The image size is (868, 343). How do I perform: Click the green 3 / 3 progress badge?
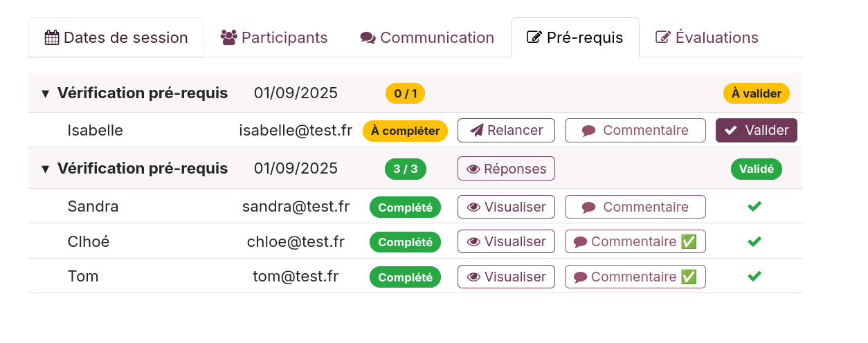[406, 169]
